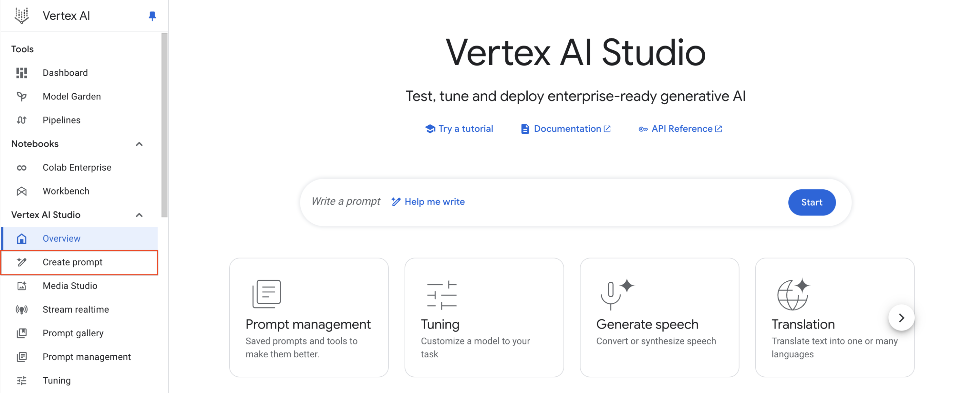Unpin Vertex AI with the pin icon
This screenshot has width=980, height=393.
pyautogui.click(x=152, y=16)
